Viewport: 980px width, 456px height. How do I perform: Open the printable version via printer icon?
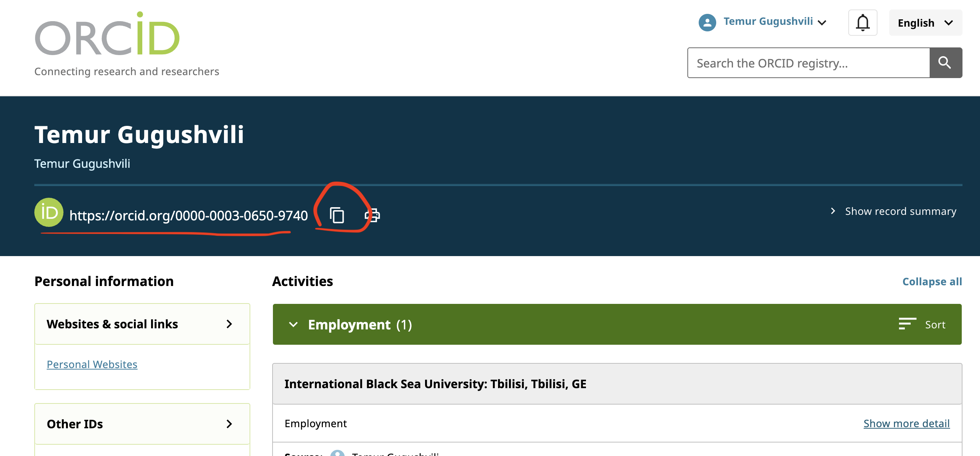point(372,215)
